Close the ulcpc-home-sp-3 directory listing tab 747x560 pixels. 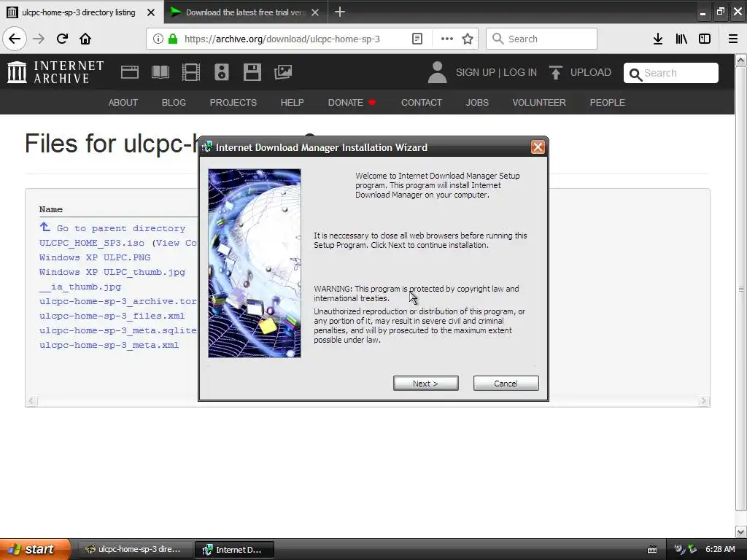click(x=151, y=12)
